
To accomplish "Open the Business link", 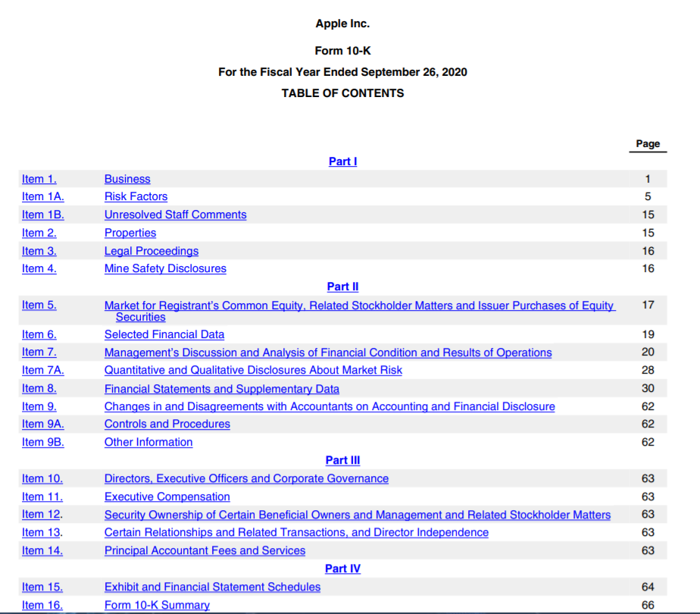I will coord(127,179).
